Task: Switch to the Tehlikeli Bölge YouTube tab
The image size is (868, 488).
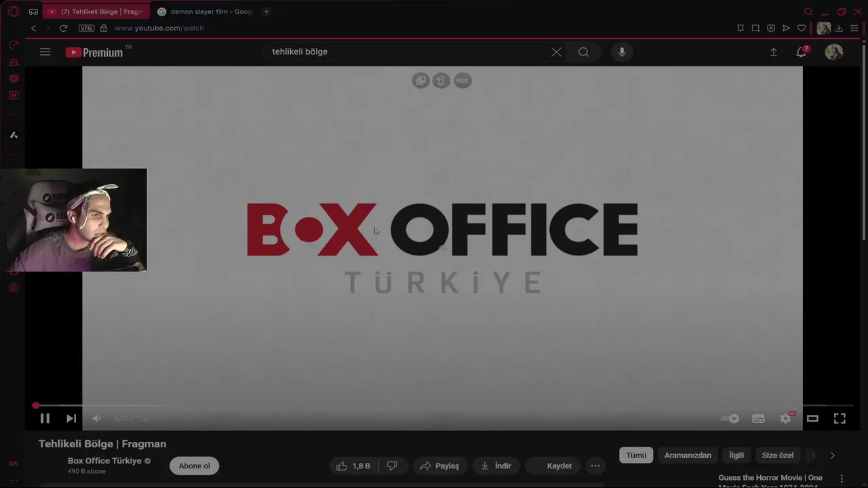Action: coord(96,12)
